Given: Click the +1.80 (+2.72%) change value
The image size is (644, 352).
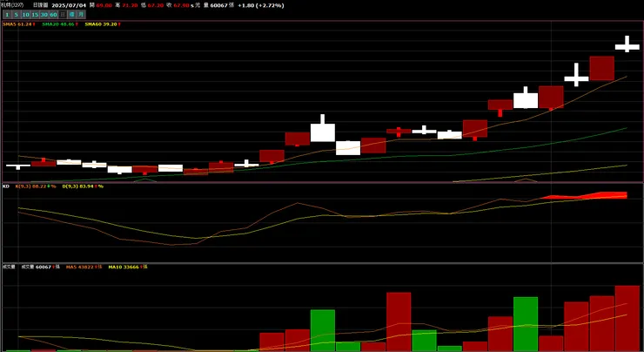Looking at the screenshot, I should click(x=261, y=5).
